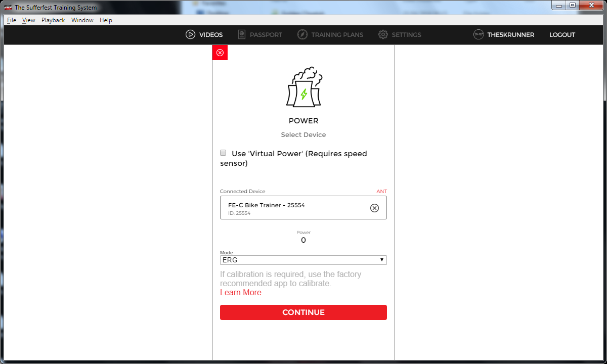607x364 pixels.
Task: Click the Sufferfest app icon in title bar
Action: [x=8, y=8]
